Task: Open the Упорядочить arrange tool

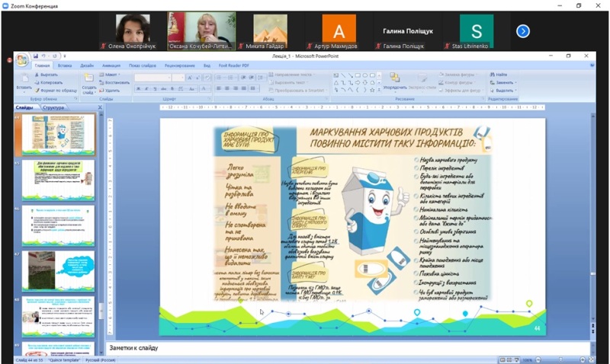Action: click(395, 80)
